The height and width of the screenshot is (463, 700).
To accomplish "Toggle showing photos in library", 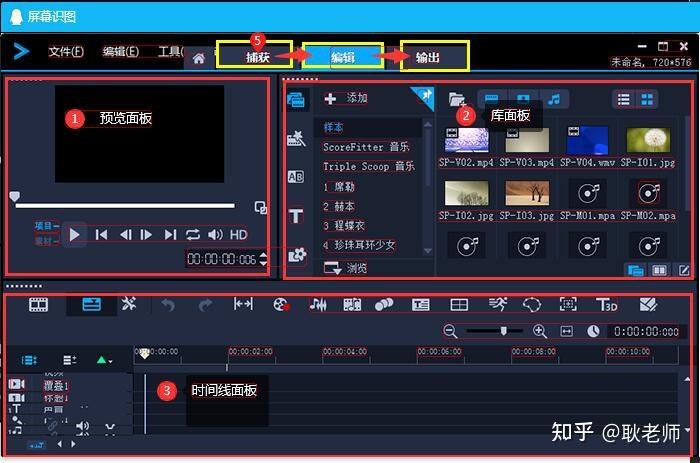I will tap(523, 99).
